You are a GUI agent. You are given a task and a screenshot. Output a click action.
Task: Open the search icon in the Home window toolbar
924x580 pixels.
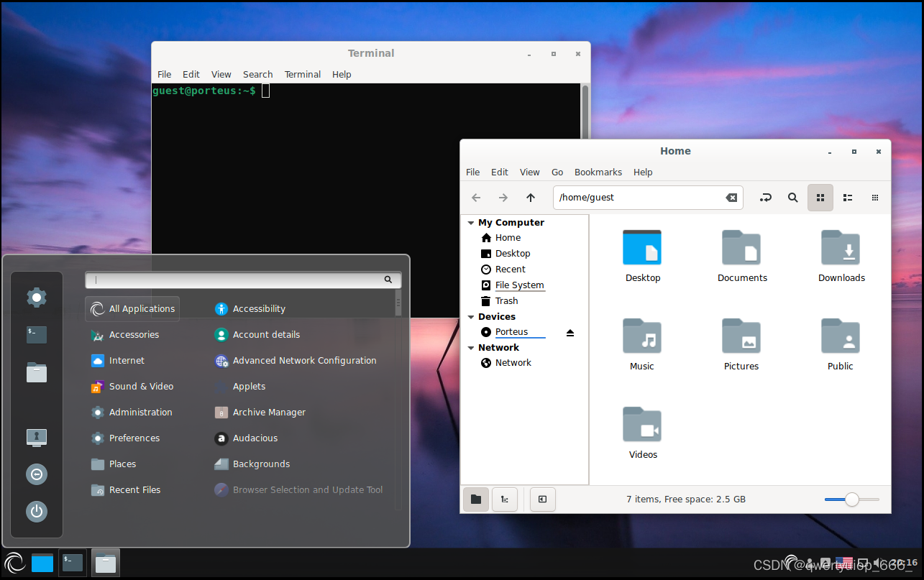[792, 197]
